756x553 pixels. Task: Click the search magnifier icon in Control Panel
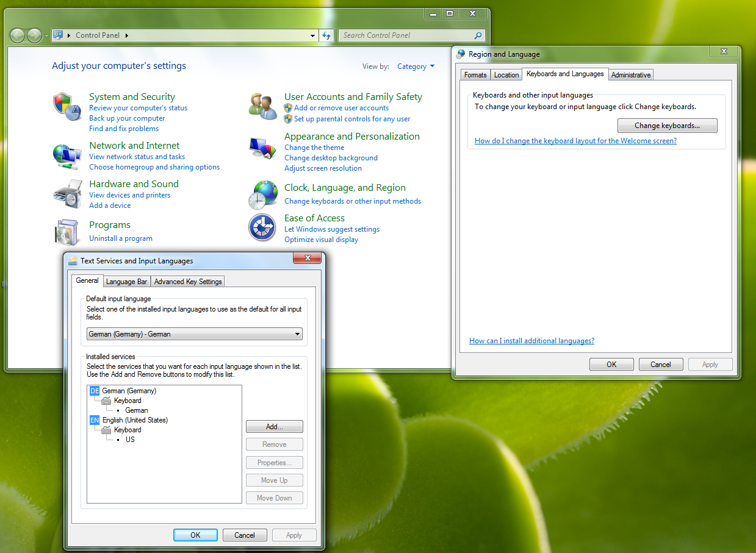478,35
